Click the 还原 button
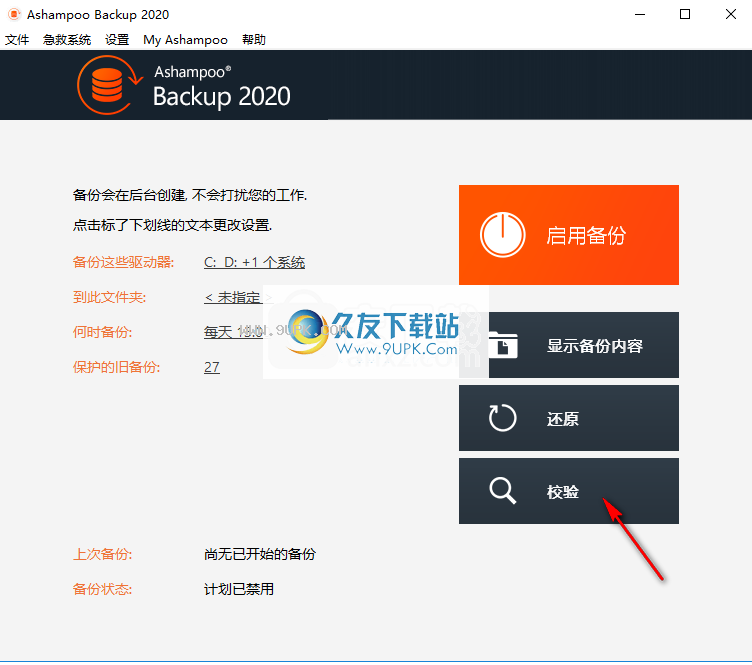752x665 pixels. point(569,418)
